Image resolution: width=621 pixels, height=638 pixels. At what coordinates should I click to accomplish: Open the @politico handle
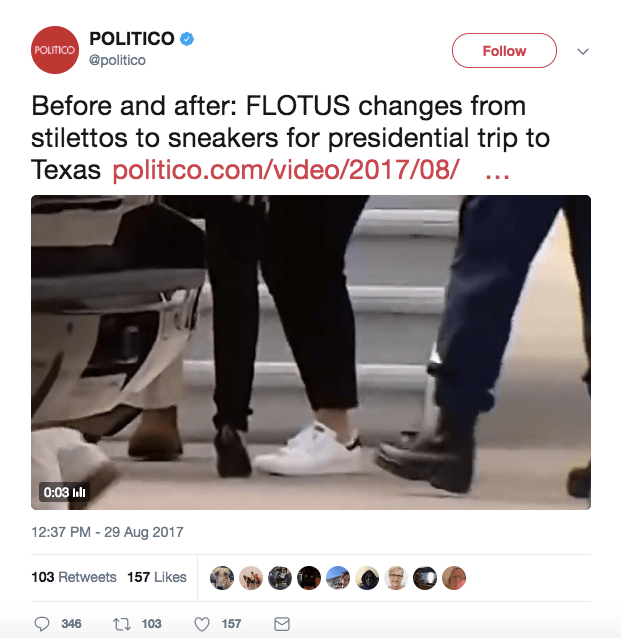click(x=117, y=60)
